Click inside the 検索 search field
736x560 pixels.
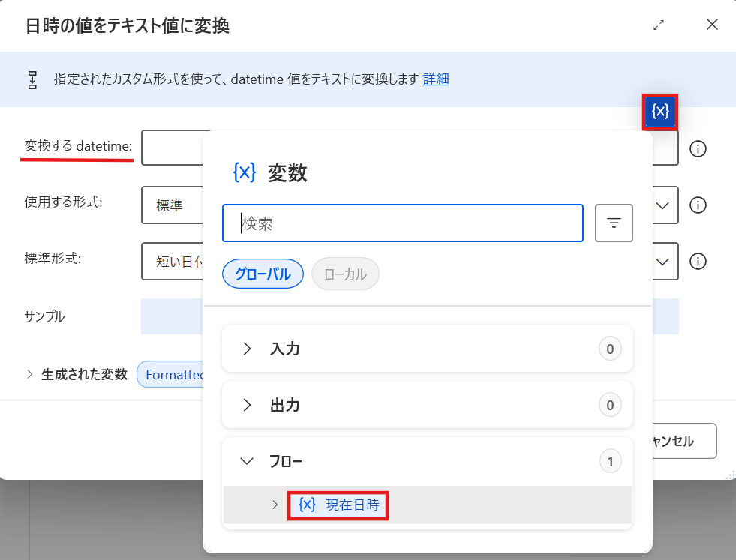tap(403, 223)
